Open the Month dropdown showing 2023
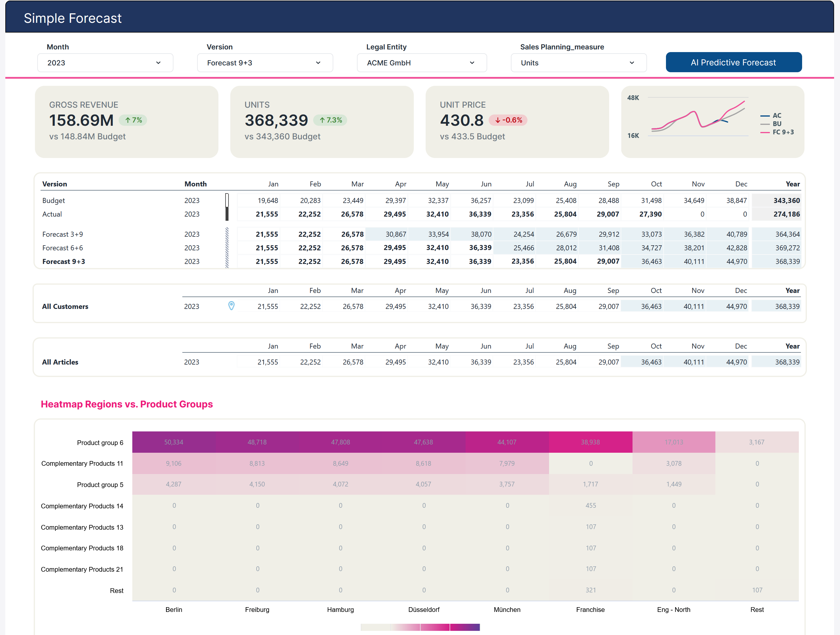 tap(105, 63)
